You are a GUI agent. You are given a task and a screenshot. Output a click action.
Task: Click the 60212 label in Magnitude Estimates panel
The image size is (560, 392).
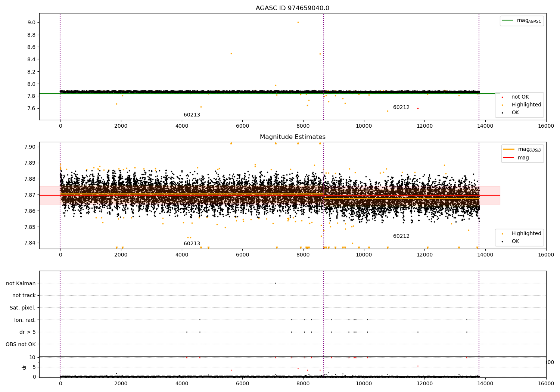pyautogui.click(x=401, y=236)
